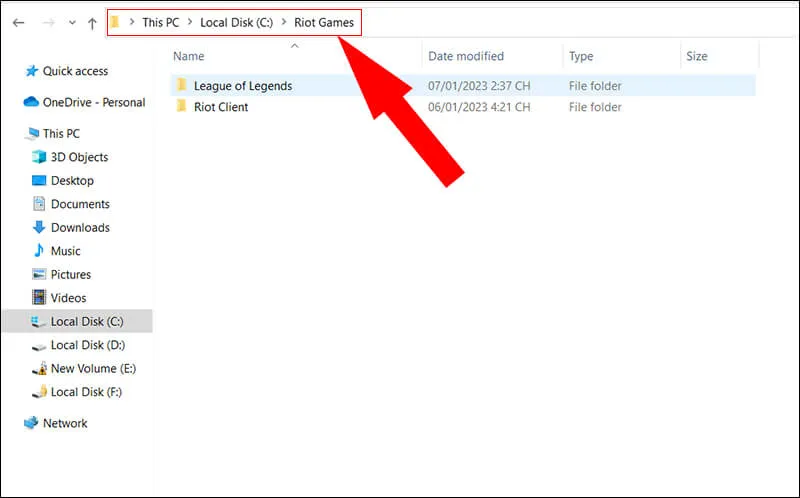Select Local Disk (C:) in address breadcrumb
The image size is (800, 498).
[x=236, y=22]
